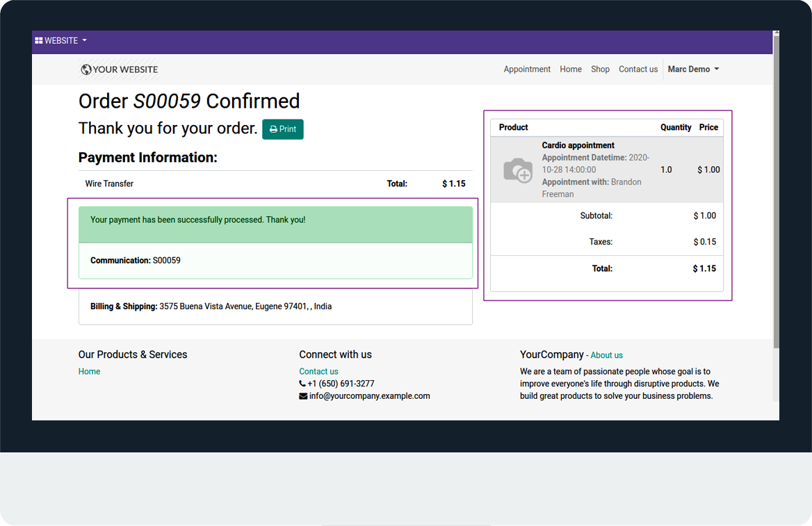Screen dimensions: 812x526
Task: Open the footer Home link
Action: click(x=89, y=372)
